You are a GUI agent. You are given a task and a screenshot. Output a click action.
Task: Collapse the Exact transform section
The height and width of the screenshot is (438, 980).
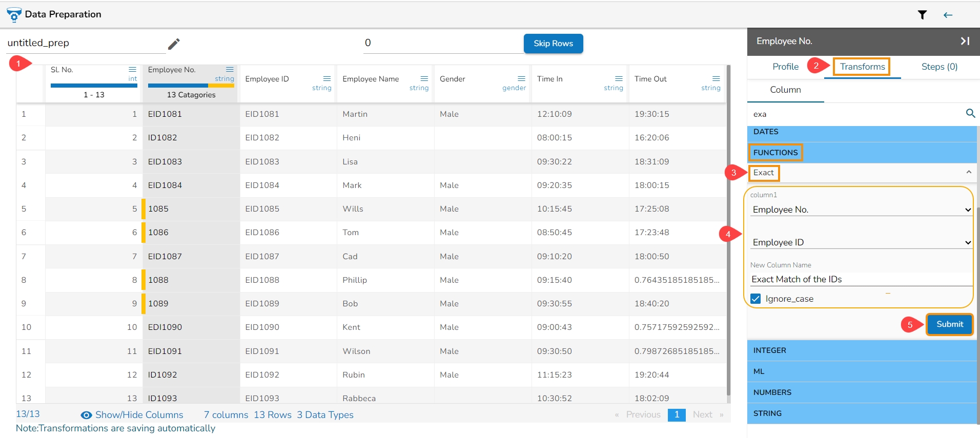pos(968,173)
